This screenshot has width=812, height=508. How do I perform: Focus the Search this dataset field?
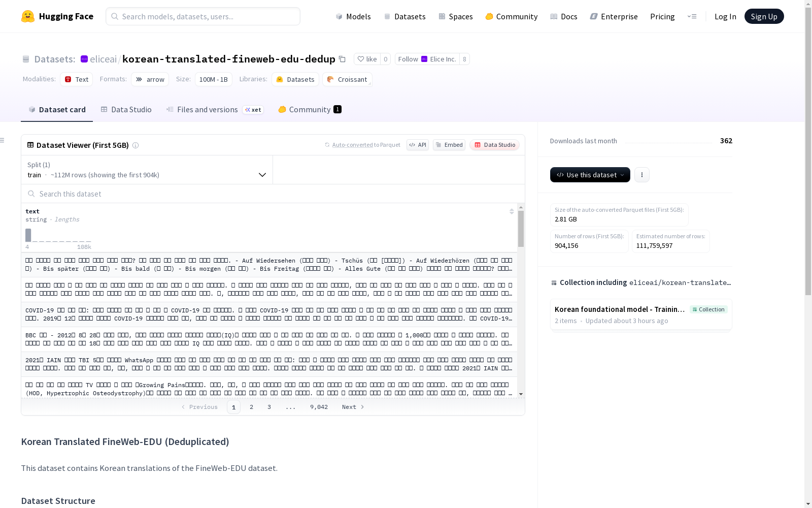(273, 194)
